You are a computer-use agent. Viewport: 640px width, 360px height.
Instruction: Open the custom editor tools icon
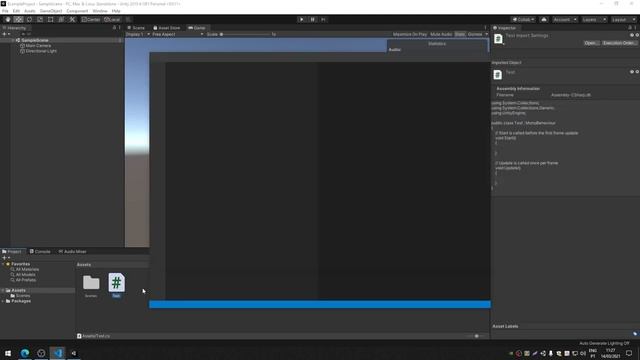[x=72, y=20]
